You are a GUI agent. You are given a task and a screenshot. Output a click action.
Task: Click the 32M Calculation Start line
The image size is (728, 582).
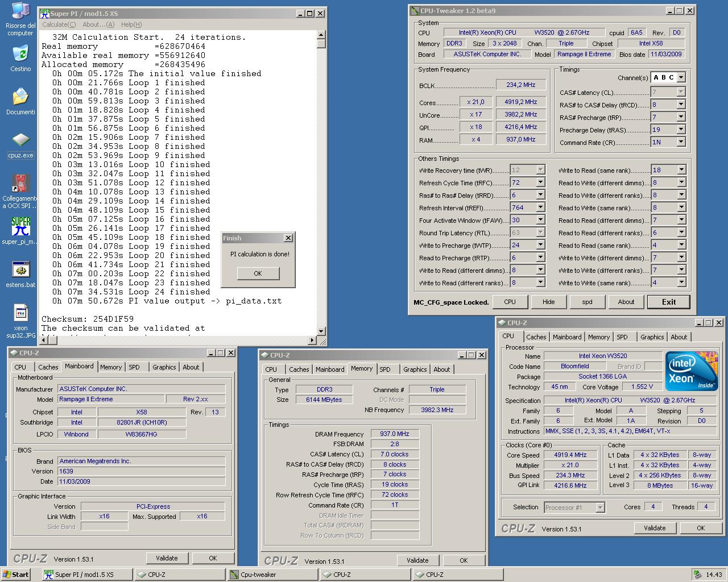(149, 37)
